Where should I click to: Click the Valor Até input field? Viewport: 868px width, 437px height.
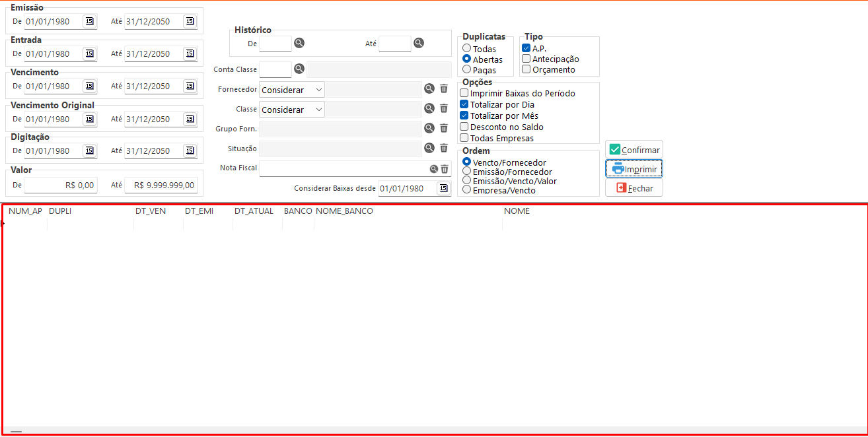pyautogui.click(x=161, y=185)
